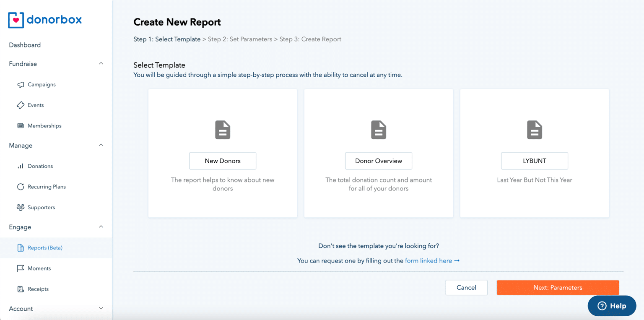This screenshot has height=320, width=644.
Task: Click the Memberships card icon
Action: (21, 126)
